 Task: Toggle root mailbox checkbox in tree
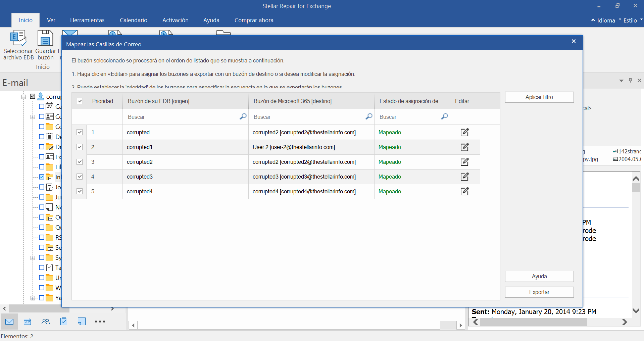[x=33, y=97]
